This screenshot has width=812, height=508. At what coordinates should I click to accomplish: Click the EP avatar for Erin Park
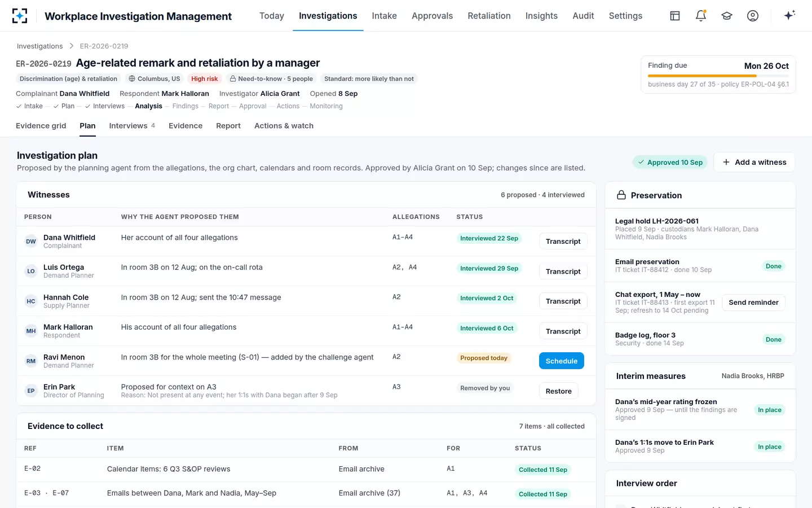[31, 391]
